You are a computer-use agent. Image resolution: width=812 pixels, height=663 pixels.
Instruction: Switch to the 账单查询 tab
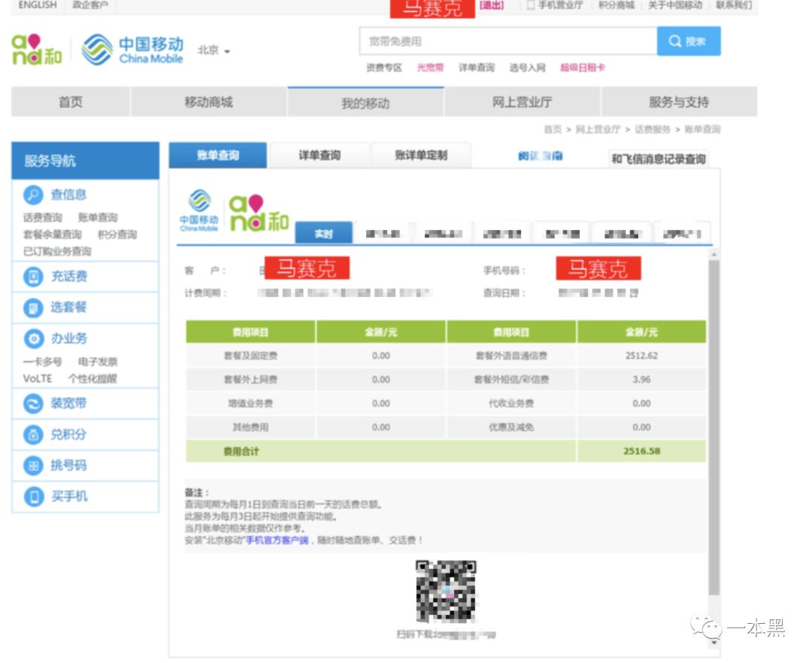pos(218,156)
